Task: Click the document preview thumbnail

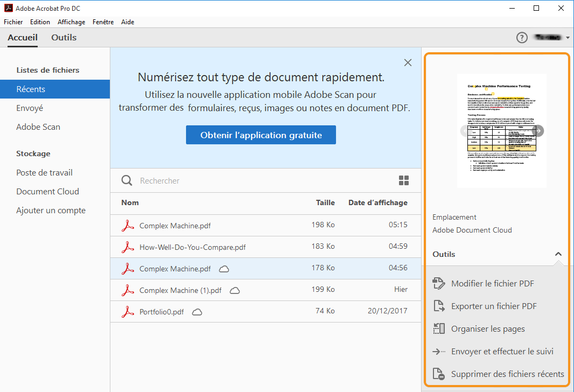Action: coord(501,131)
